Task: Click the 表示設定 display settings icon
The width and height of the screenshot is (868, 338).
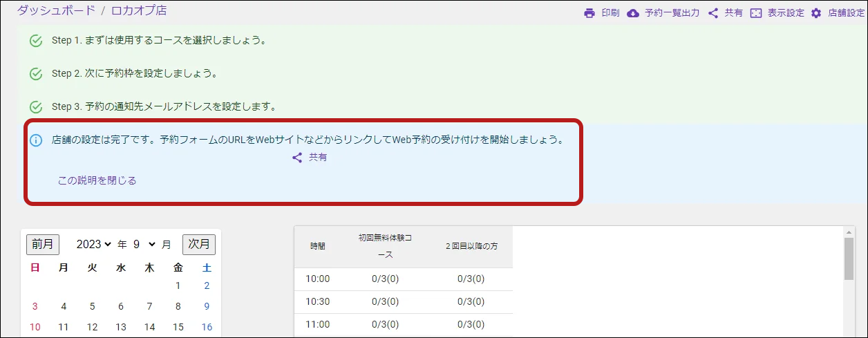Action: (756, 13)
